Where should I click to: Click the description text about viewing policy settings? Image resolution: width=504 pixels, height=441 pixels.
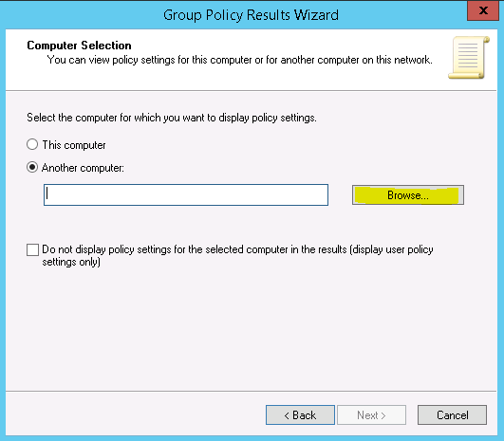(239, 60)
